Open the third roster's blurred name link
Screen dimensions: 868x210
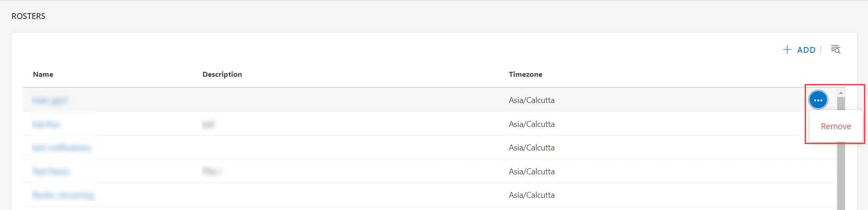(61, 148)
